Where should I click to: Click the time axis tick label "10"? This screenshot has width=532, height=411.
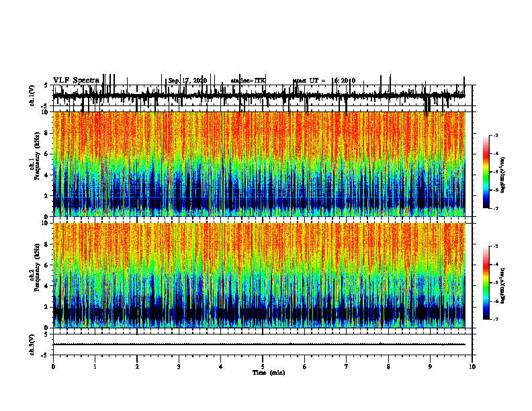(x=472, y=367)
